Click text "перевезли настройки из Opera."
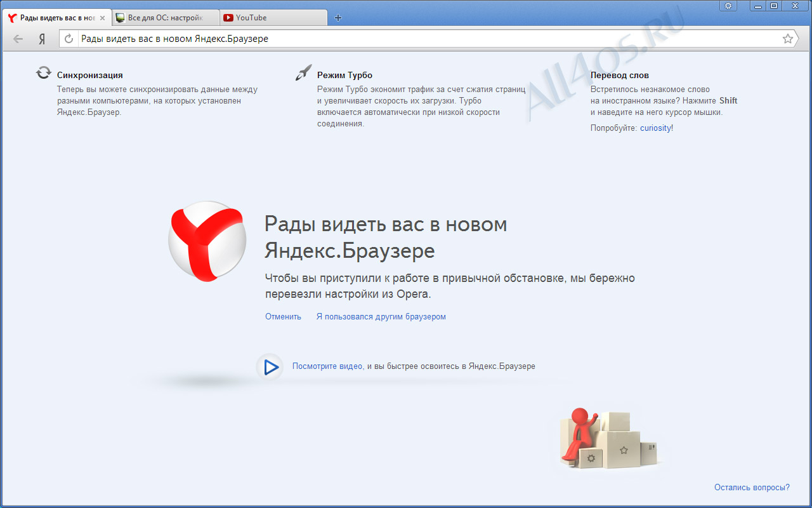Image resolution: width=812 pixels, height=508 pixels. point(348,294)
